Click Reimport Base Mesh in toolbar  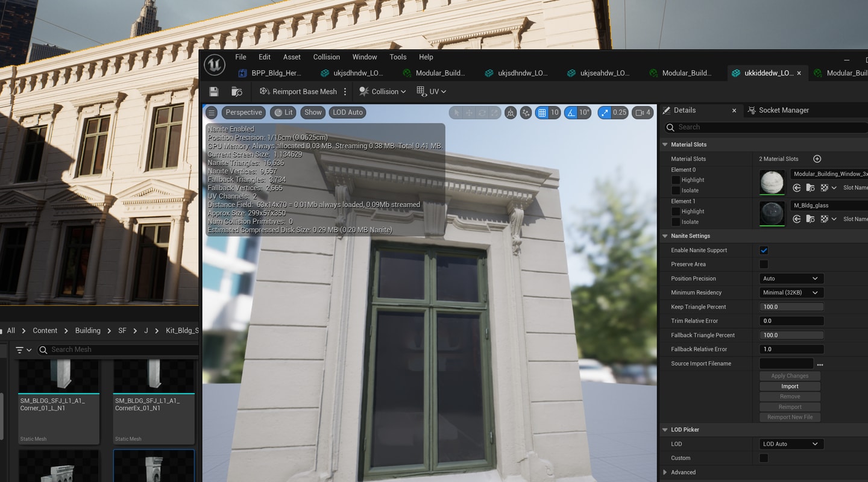[298, 92]
